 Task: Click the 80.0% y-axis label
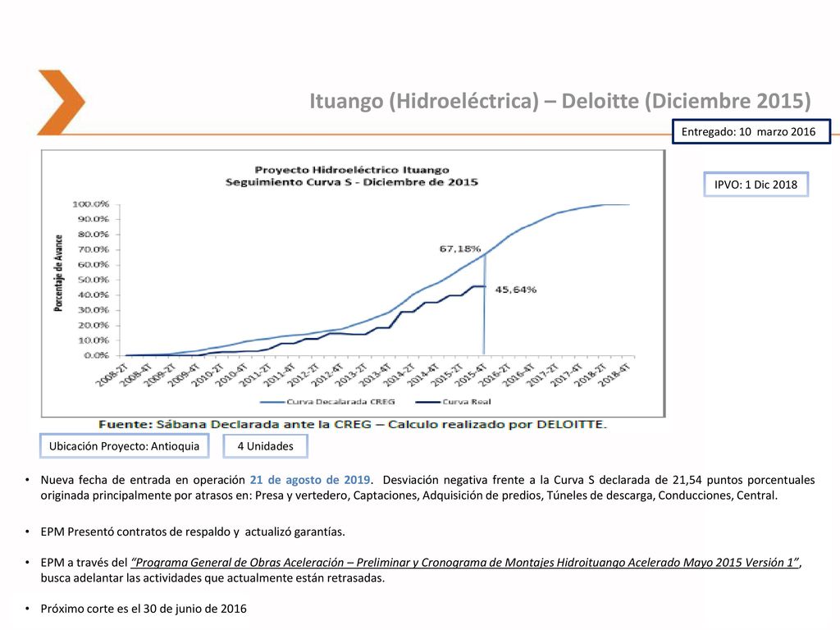pos(94,234)
